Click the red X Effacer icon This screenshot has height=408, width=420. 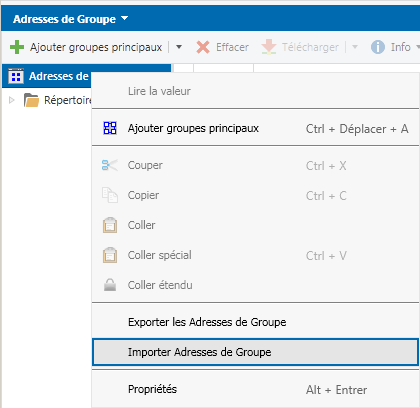[203, 47]
